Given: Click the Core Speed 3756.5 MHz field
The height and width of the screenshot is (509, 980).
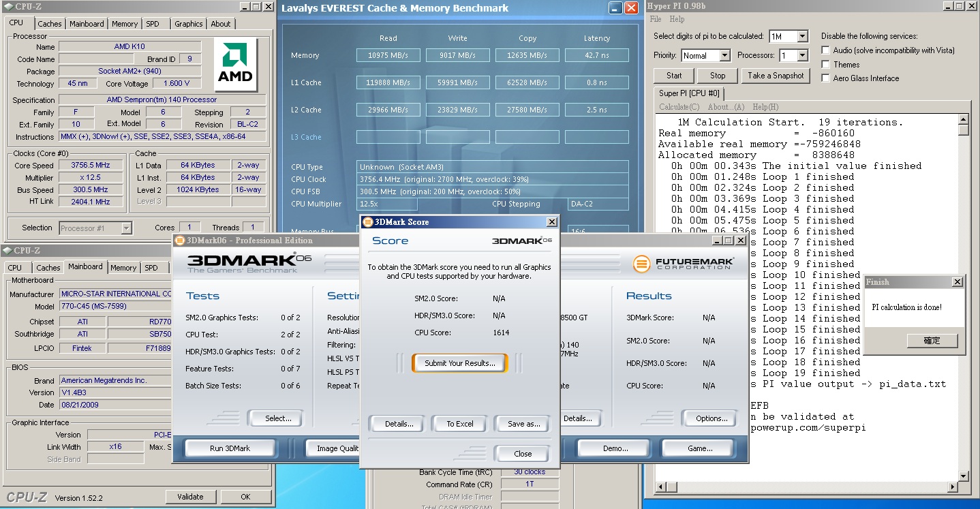Looking at the screenshot, I should (x=90, y=165).
